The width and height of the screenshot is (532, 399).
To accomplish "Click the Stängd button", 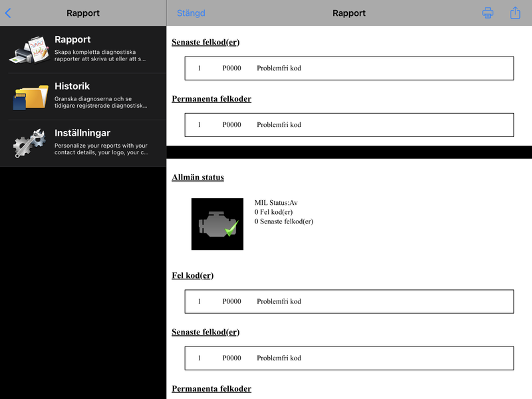I will [191, 13].
